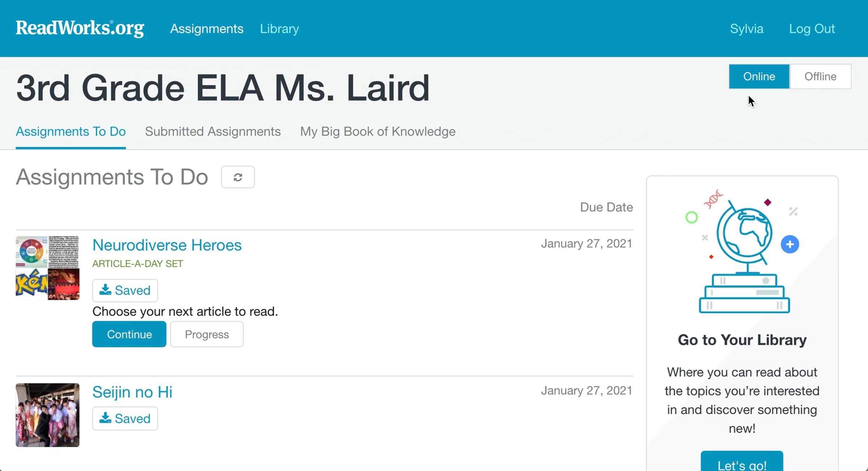
Task: Select the Assignments To Do tab
Action: 71,131
